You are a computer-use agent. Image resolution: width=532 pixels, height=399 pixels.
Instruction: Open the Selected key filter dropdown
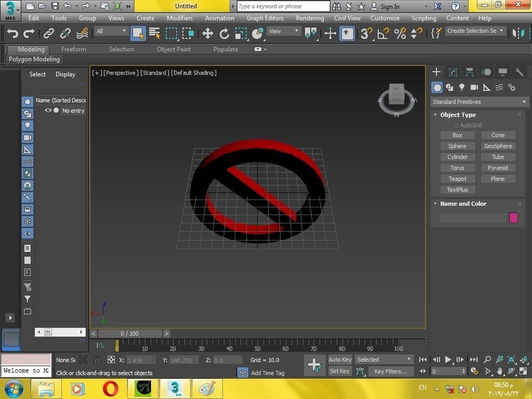click(384, 360)
